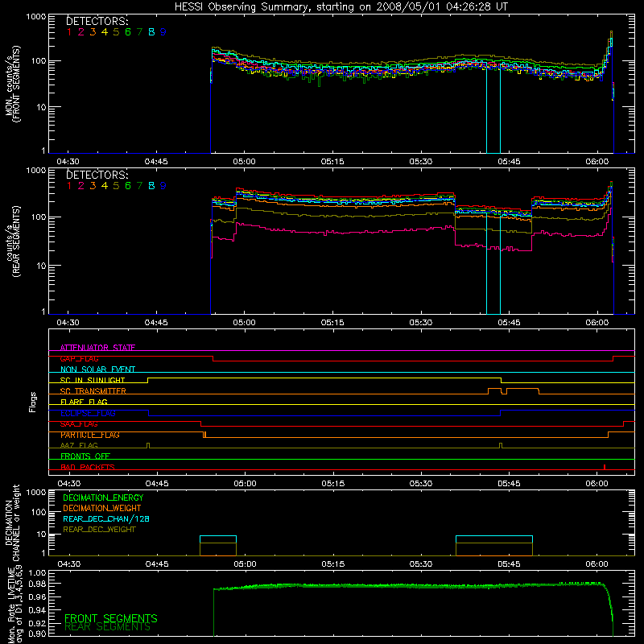Click the HESSI Observing Summary title text

341,7
